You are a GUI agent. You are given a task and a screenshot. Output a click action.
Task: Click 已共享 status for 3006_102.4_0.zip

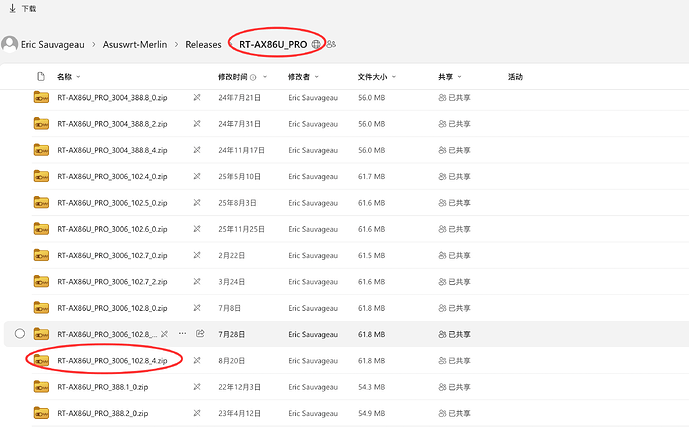(x=454, y=177)
